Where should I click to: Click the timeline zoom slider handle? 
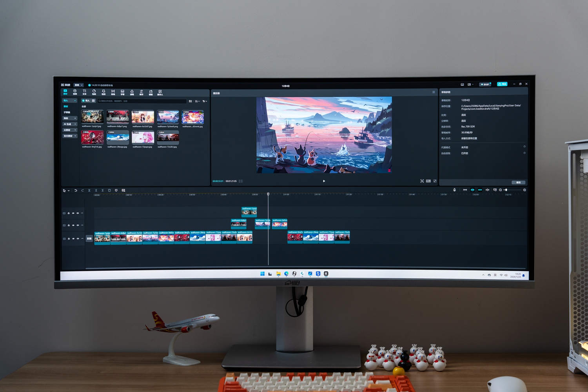coord(506,190)
